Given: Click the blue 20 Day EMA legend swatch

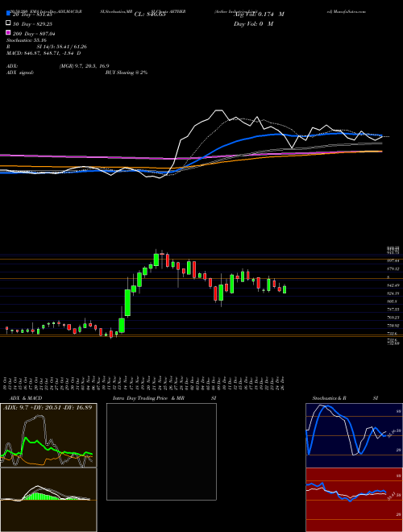Looking at the screenshot, I should [9, 14].
